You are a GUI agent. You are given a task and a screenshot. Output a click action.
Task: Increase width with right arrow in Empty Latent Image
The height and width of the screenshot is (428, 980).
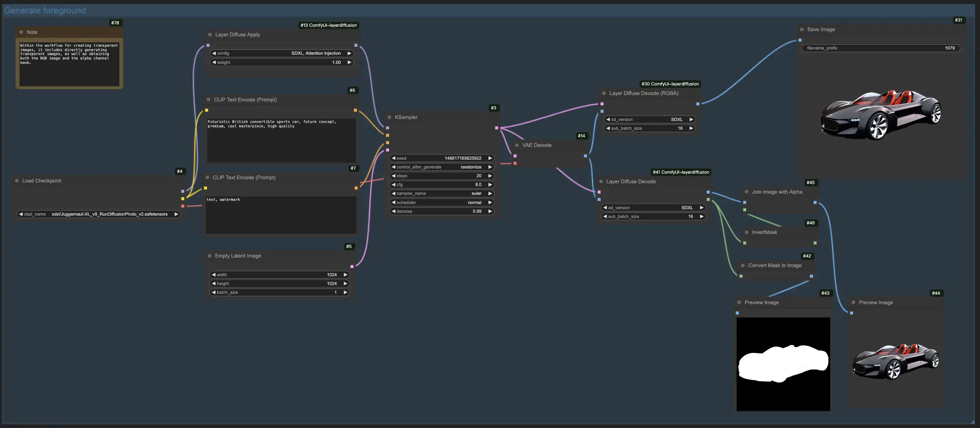coord(345,275)
